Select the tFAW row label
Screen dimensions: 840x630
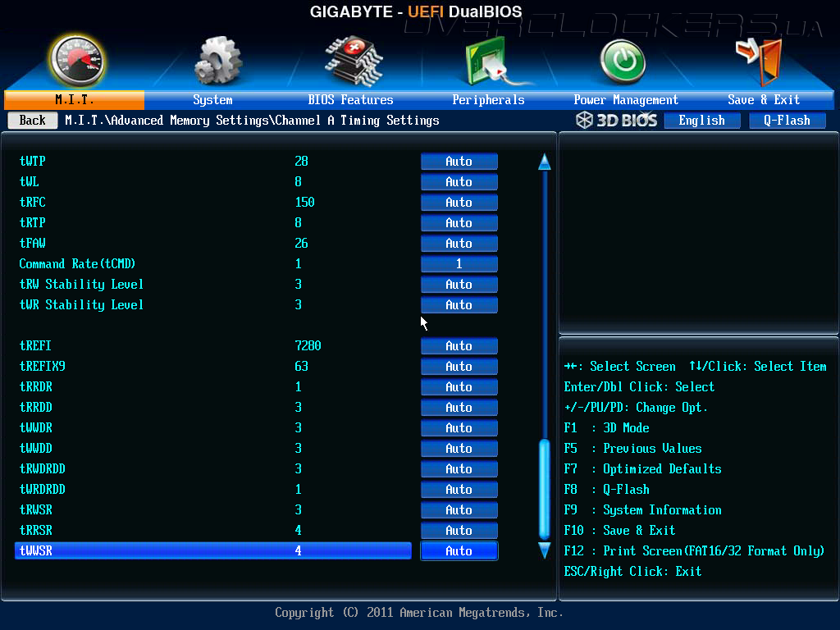click(33, 243)
